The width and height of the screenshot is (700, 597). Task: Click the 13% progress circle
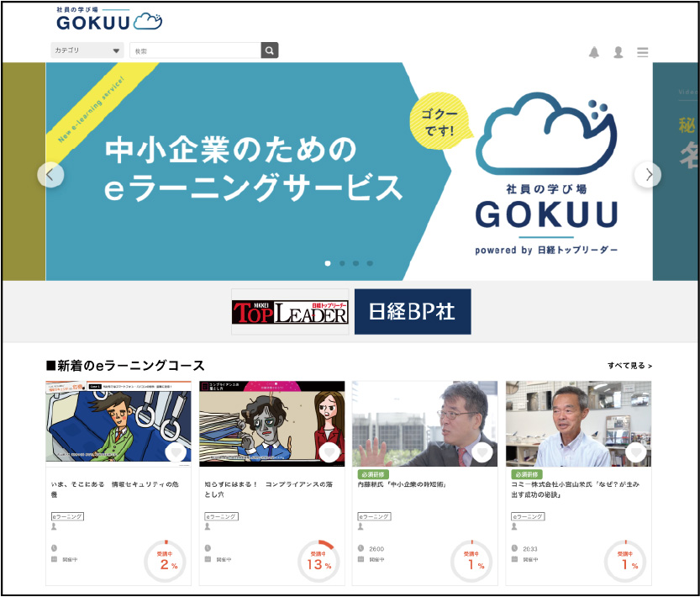(318, 561)
